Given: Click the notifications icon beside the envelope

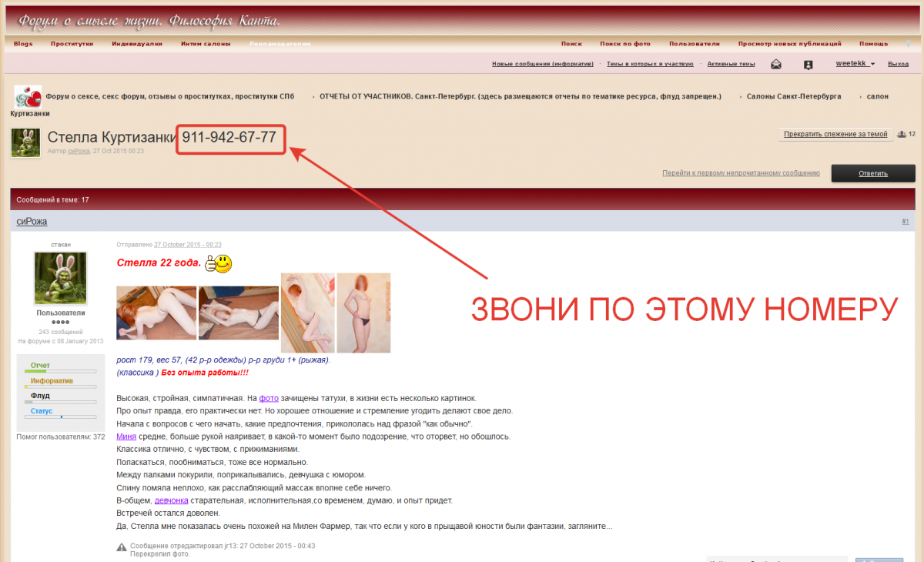Looking at the screenshot, I should click(808, 65).
